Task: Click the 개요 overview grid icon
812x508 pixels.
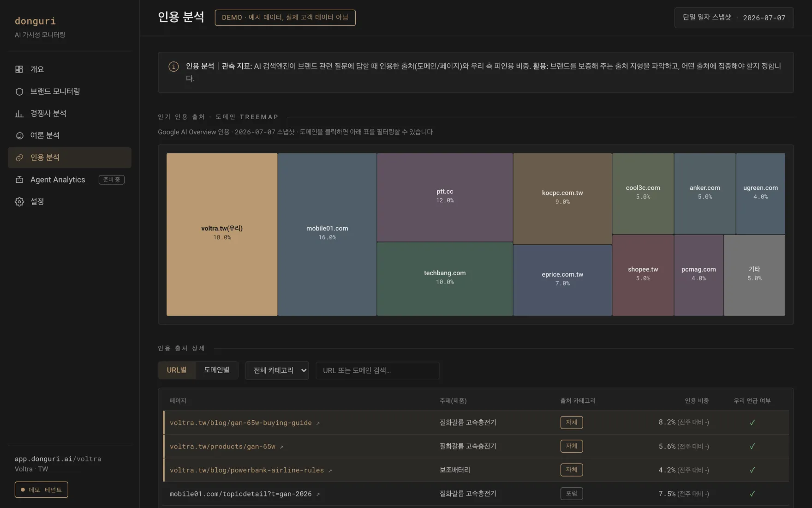Action: 19,69
